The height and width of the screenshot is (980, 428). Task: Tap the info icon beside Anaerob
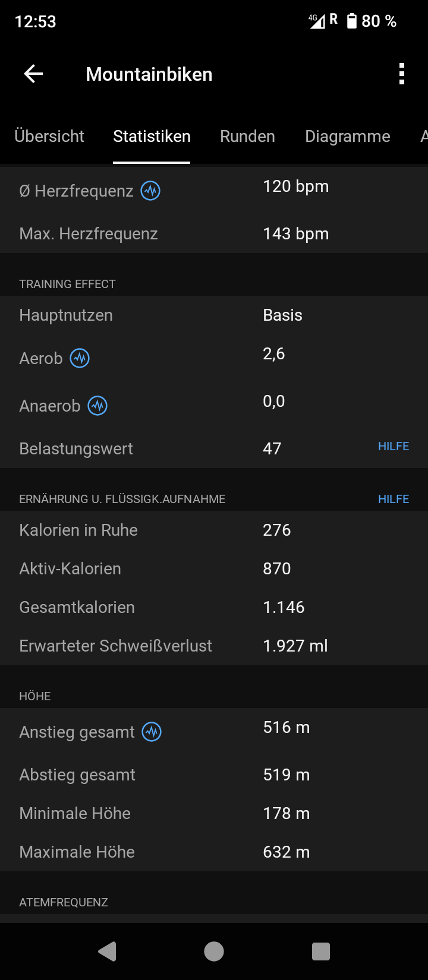coord(97,406)
